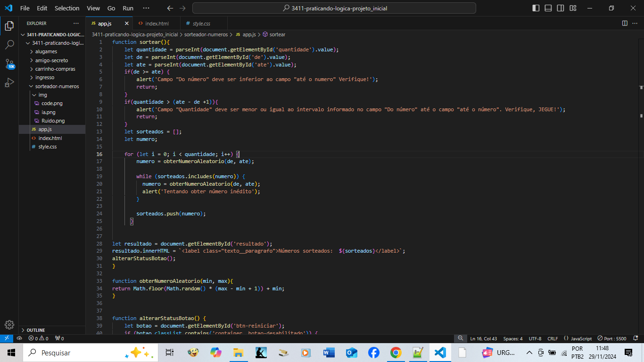Open the notifications bell in status bar

636,338
